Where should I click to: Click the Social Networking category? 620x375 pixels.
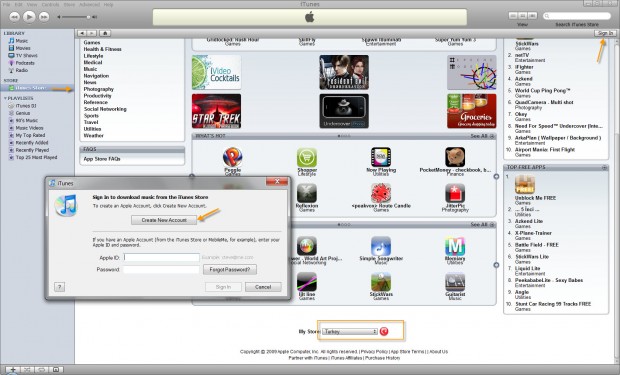pyautogui.click(x=105, y=109)
